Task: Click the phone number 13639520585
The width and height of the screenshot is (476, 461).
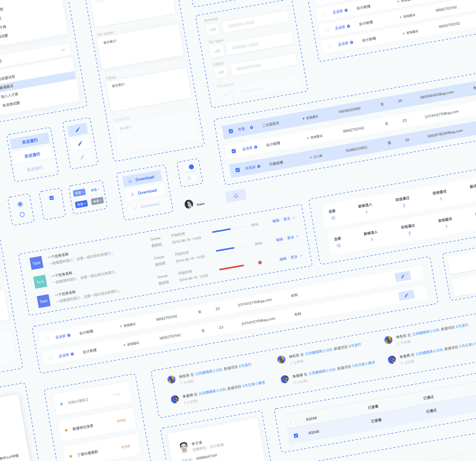Action: [349, 110]
